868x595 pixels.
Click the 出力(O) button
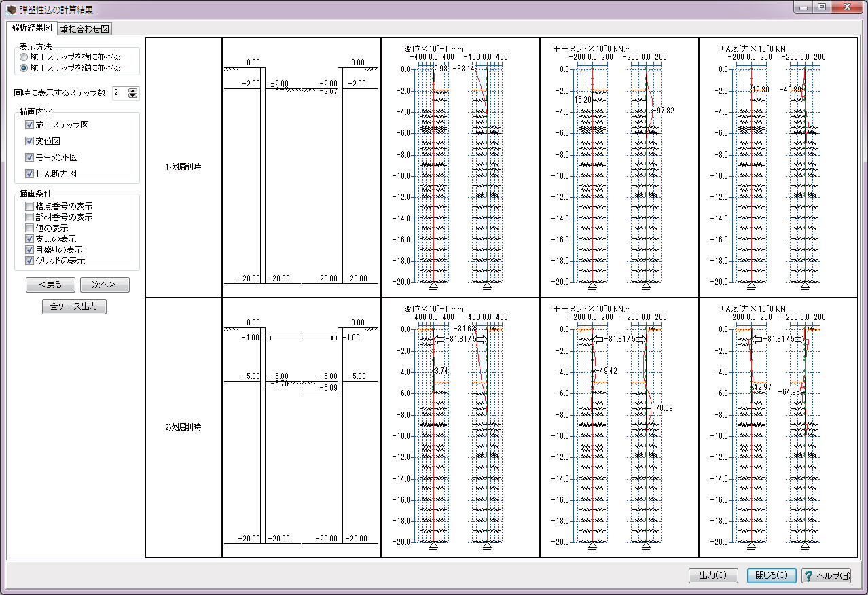click(712, 575)
